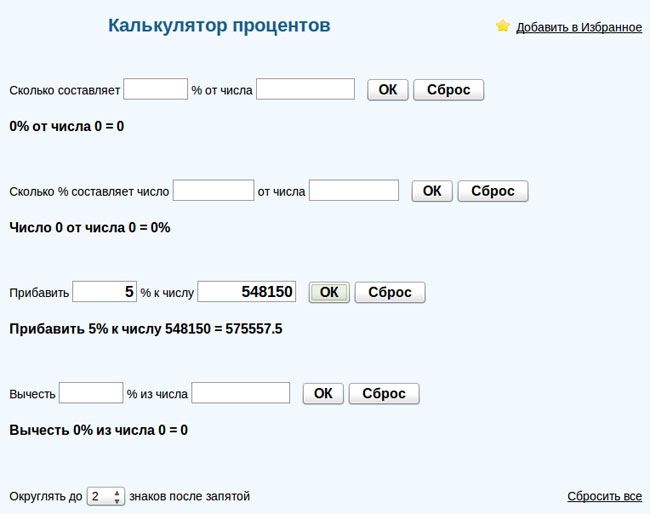Click the yellow star favorites icon

pyautogui.click(x=502, y=26)
